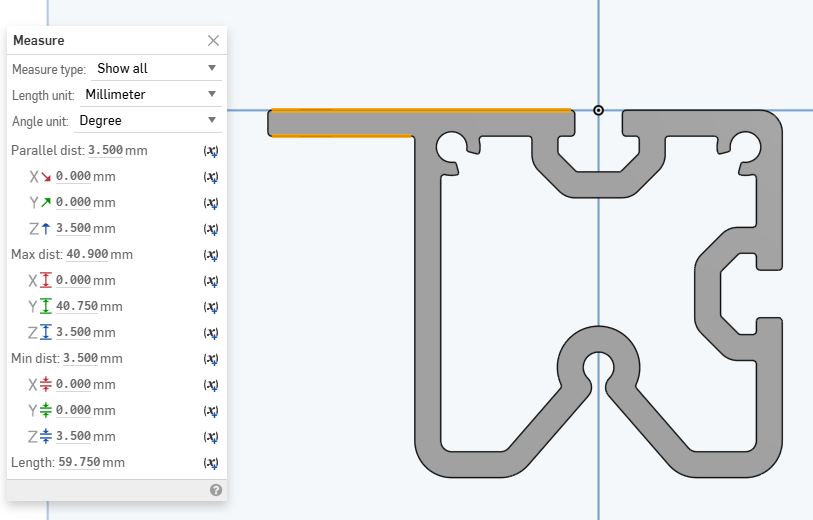Click the variable icon beside Max dist
Viewport: 813px width, 520px height.
tap(211, 255)
